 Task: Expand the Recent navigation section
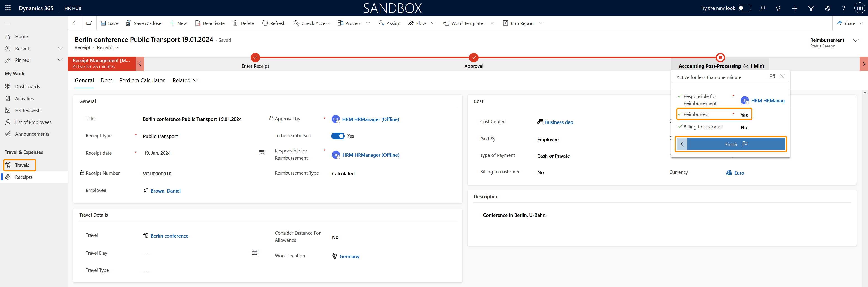click(60, 49)
